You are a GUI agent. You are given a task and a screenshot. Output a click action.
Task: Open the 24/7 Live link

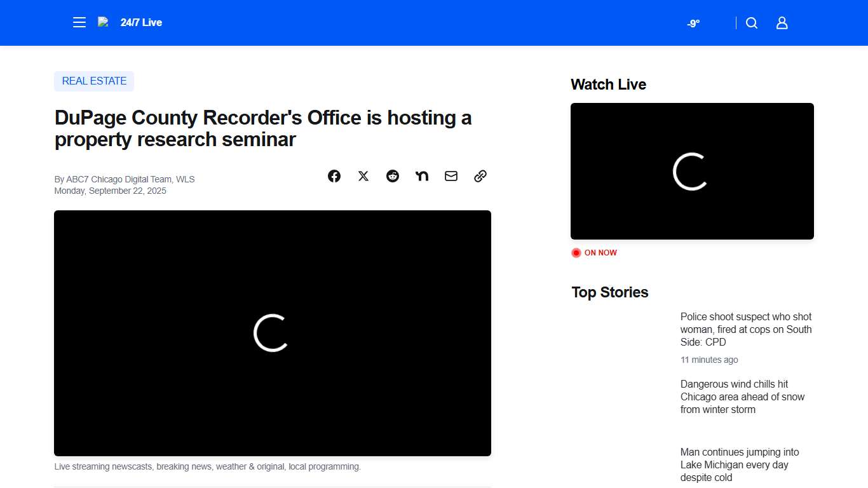click(141, 23)
